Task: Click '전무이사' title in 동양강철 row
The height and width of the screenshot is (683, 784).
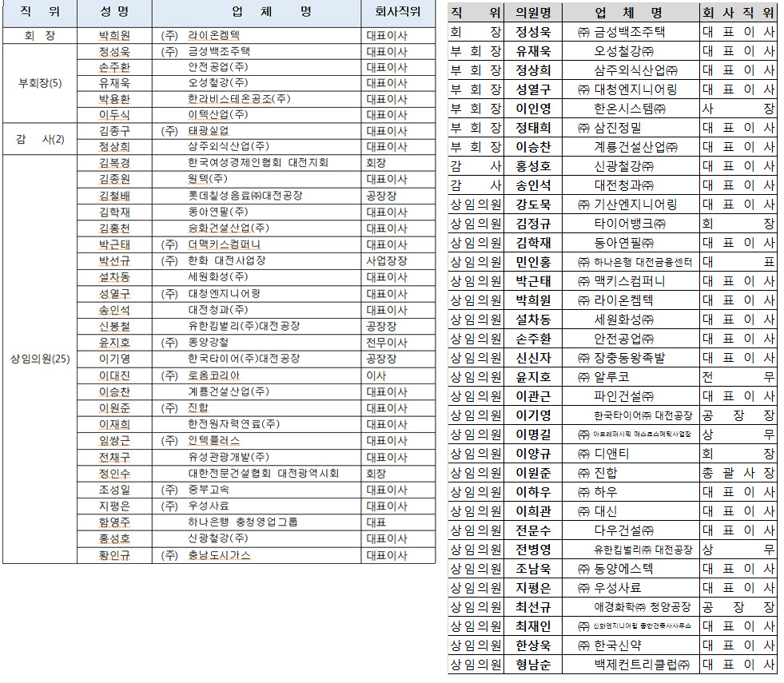Action: click(387, 343)
